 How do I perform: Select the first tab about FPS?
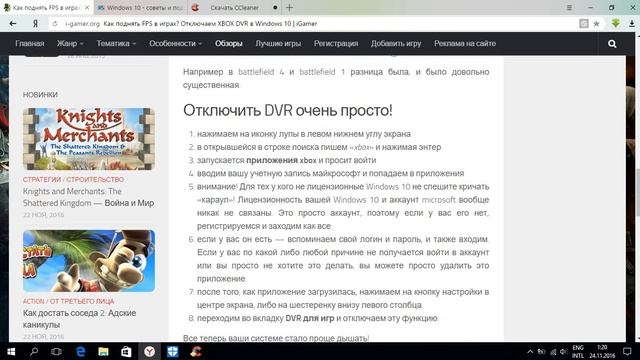pos(46,7)
